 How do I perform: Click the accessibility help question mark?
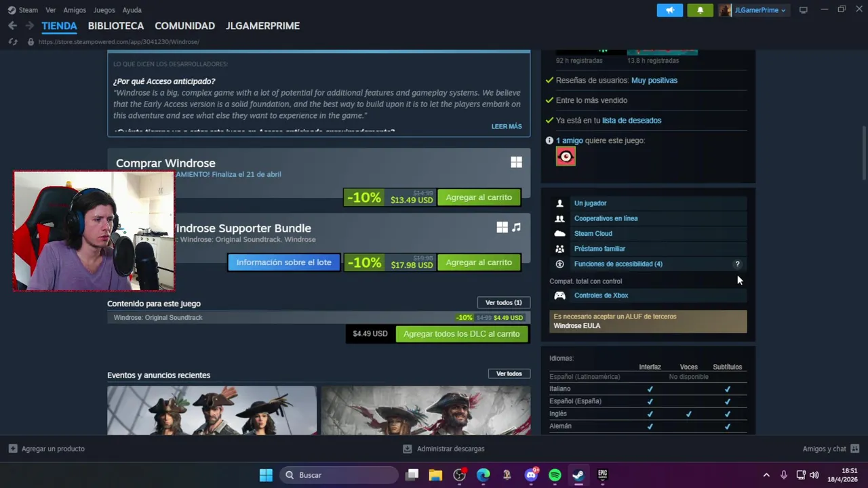click(737, 264)
